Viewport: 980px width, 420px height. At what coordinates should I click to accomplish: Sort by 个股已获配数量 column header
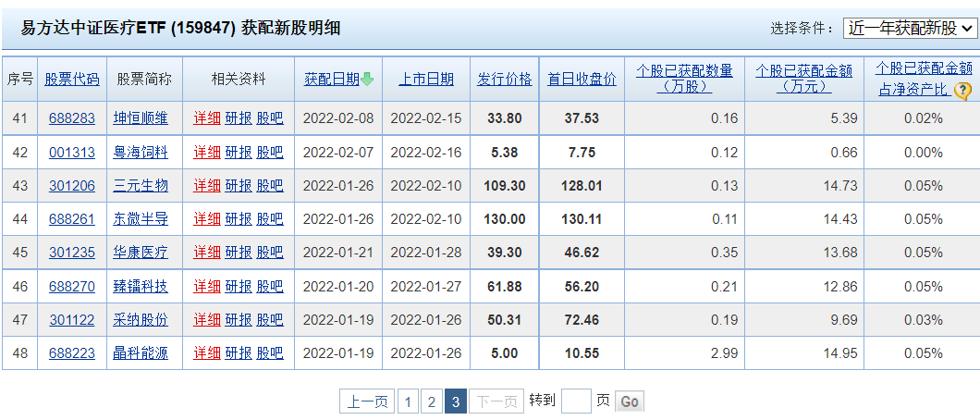(x=684, y=79)
